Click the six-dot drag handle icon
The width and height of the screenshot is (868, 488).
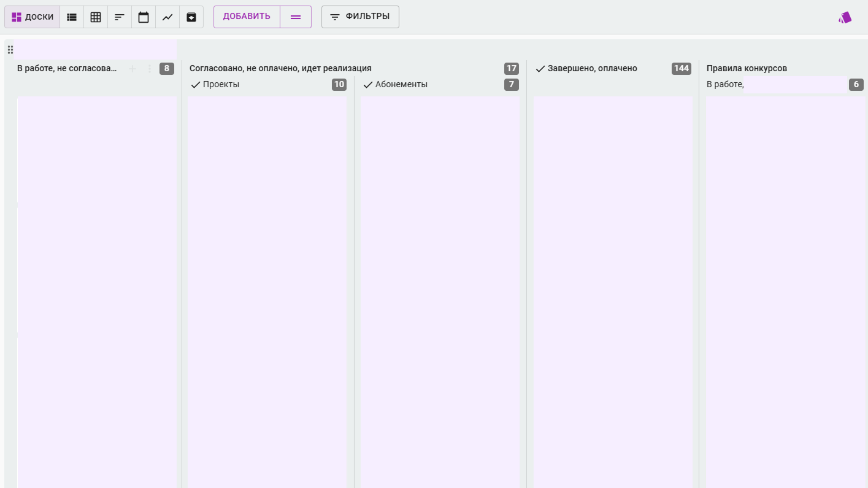pos(10,50)
